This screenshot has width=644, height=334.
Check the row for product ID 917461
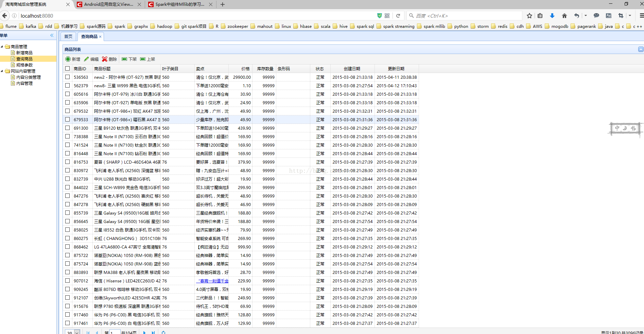pyautogui.click(x=68, y=323)
